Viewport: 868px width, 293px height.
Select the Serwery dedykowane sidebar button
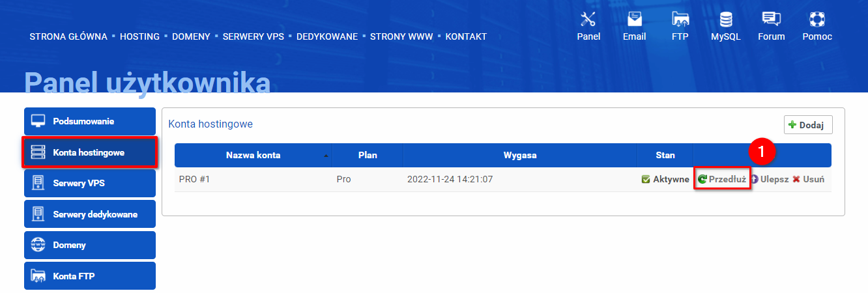click(x=90, y=214)
